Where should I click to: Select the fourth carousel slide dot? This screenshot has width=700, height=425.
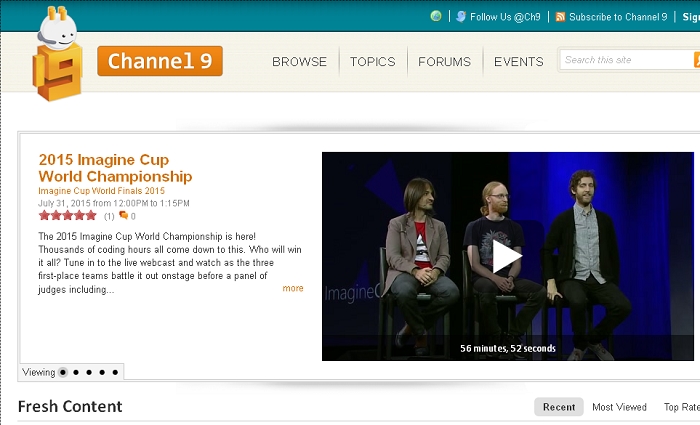tap(102, 372)
